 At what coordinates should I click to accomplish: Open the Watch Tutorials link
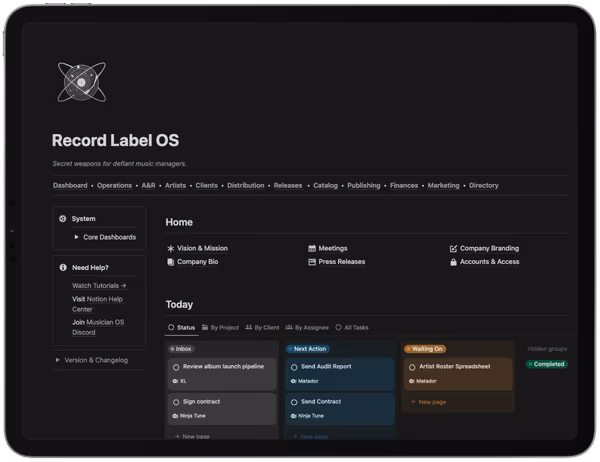tap(99, 286)
